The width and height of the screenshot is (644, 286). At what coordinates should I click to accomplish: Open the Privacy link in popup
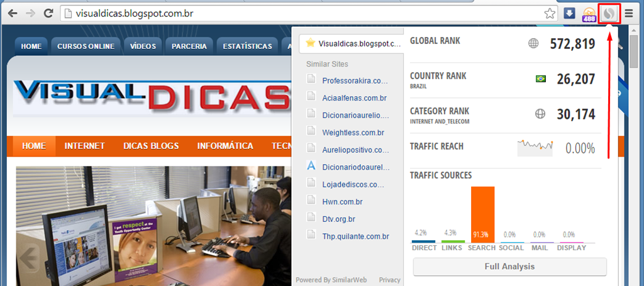[x=389, y=280]
